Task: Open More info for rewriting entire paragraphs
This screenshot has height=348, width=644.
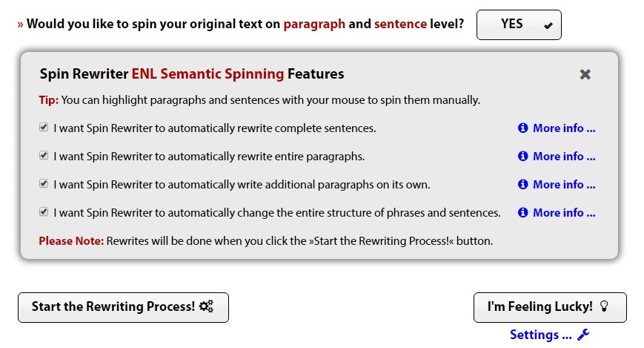Action: point(564,157)
